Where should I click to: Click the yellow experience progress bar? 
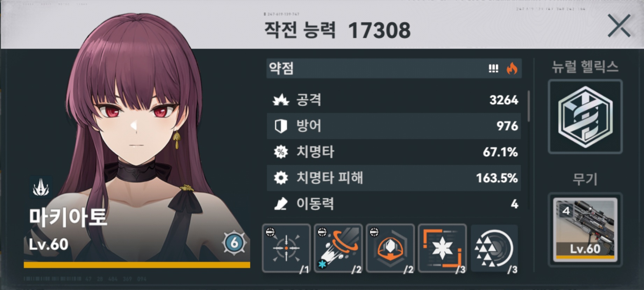[x=137, y=265]
